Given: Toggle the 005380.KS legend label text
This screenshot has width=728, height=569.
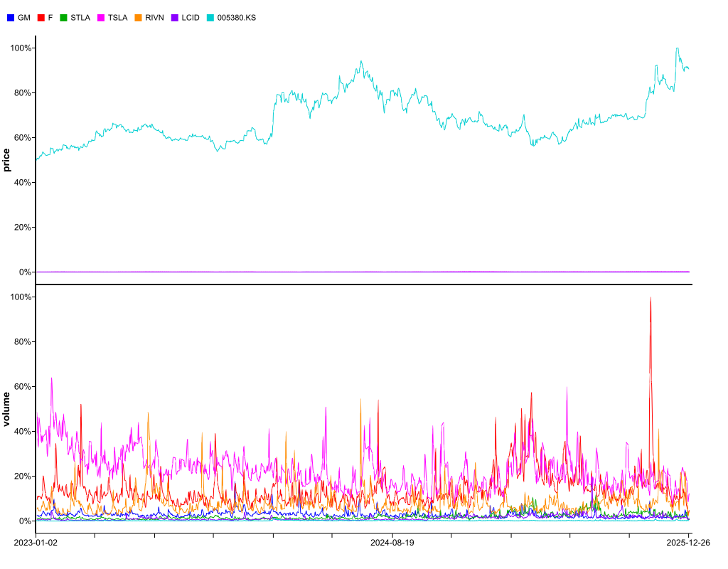Looking at the screenshot, I should 236,17.
